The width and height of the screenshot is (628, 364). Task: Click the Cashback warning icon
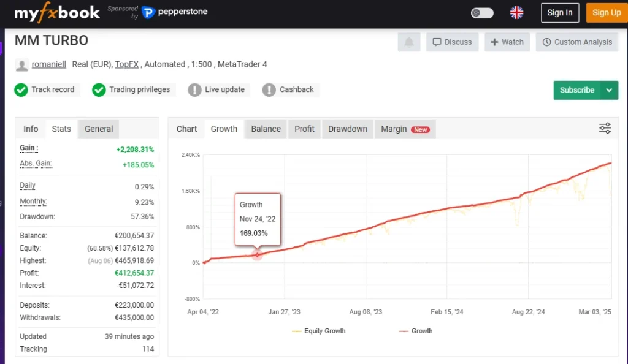tap(269, 90)
